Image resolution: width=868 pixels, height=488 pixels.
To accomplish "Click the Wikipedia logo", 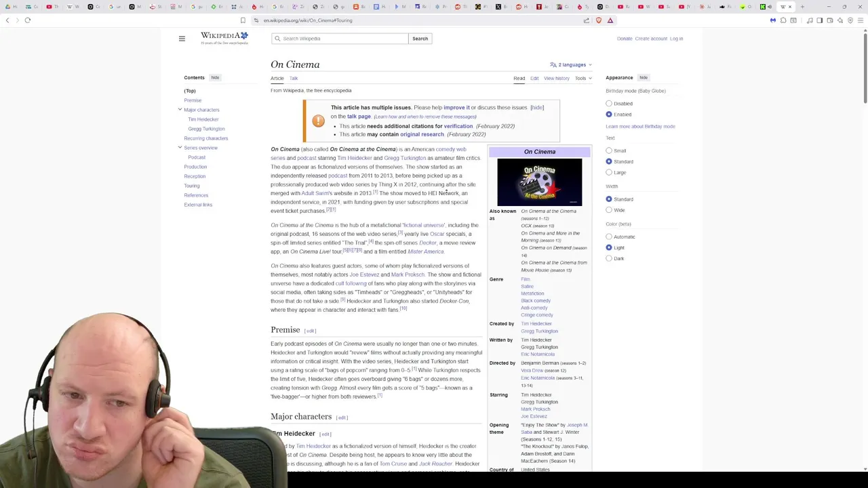I will pyautogui.click(x=224, y=38).
